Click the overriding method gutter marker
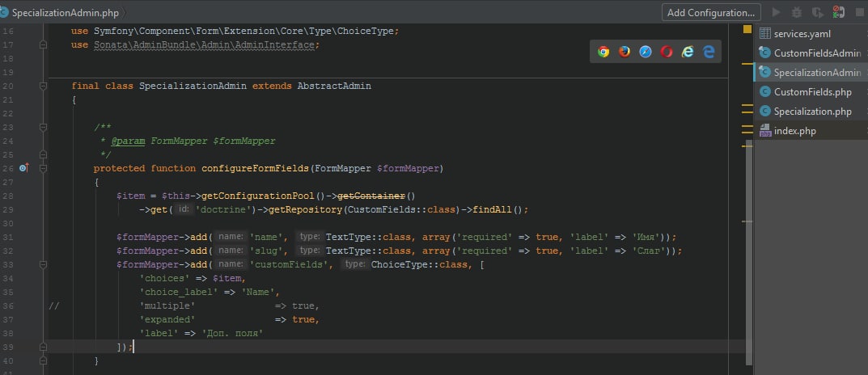The image size is (868, 375). coord(23,168)
